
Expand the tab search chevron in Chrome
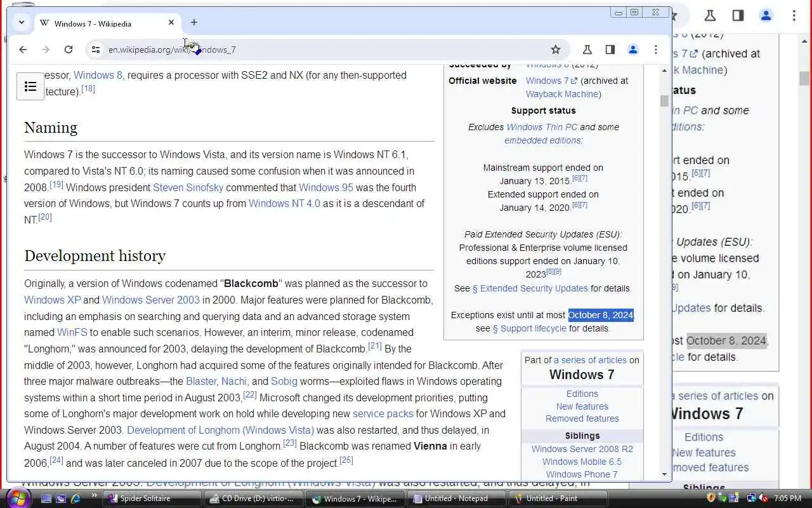(22, 22)
